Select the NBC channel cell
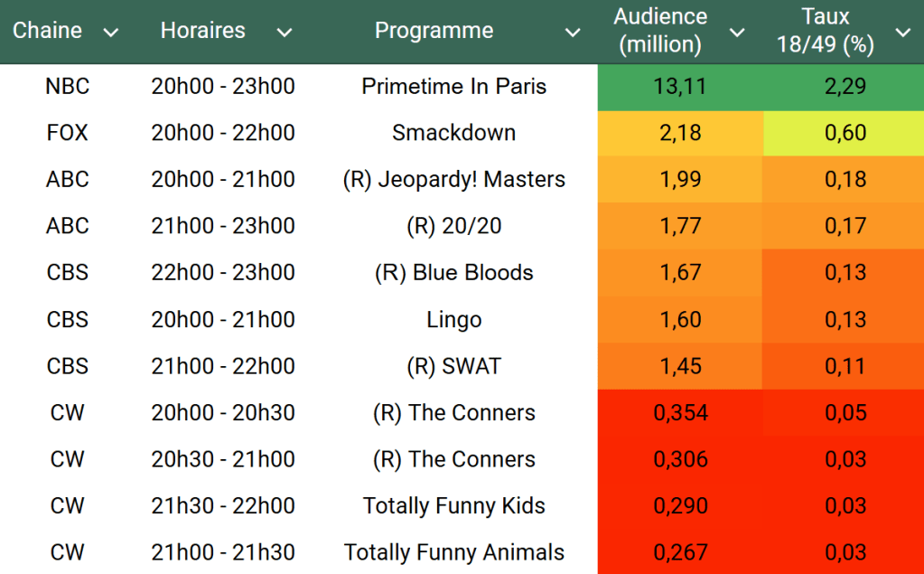 click(68, 87)
